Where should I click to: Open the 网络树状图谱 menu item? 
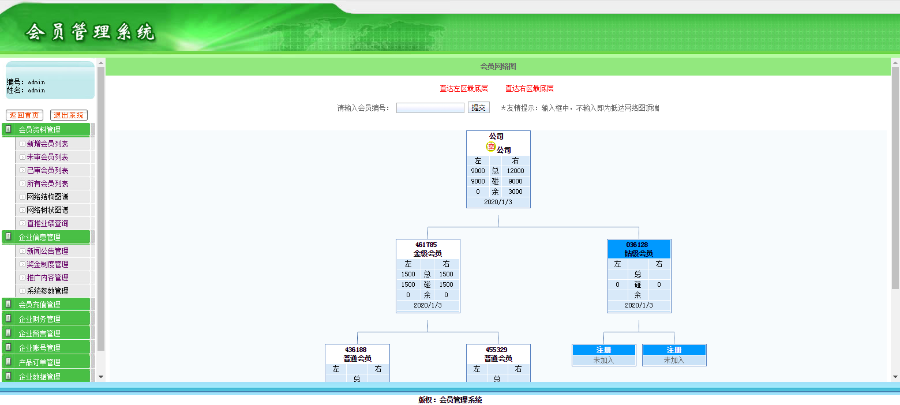coord(47,210)
